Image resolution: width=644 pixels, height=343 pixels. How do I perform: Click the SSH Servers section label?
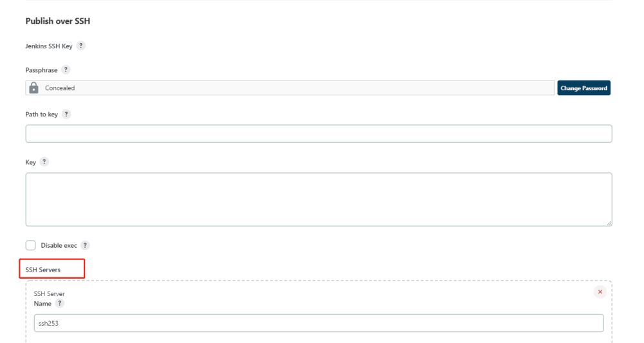tap(43, 270)
